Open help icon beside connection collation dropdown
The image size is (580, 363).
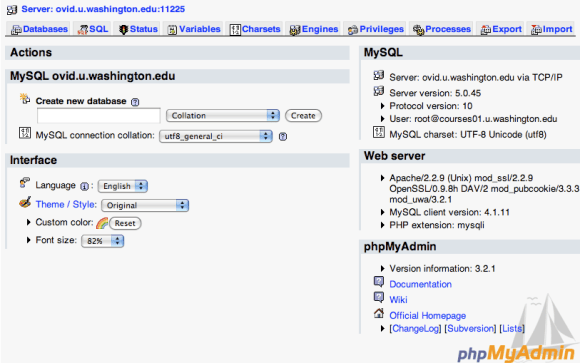point(283,137)
